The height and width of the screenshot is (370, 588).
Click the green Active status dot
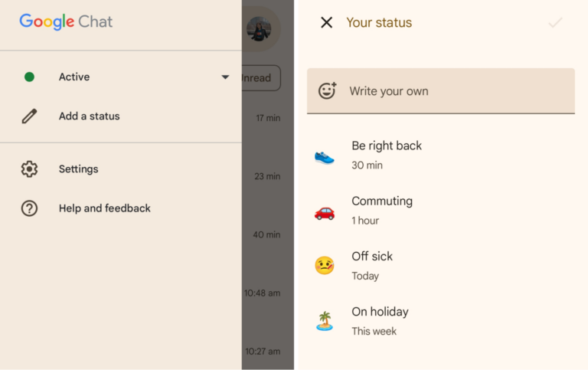click(x=29, y=77)
